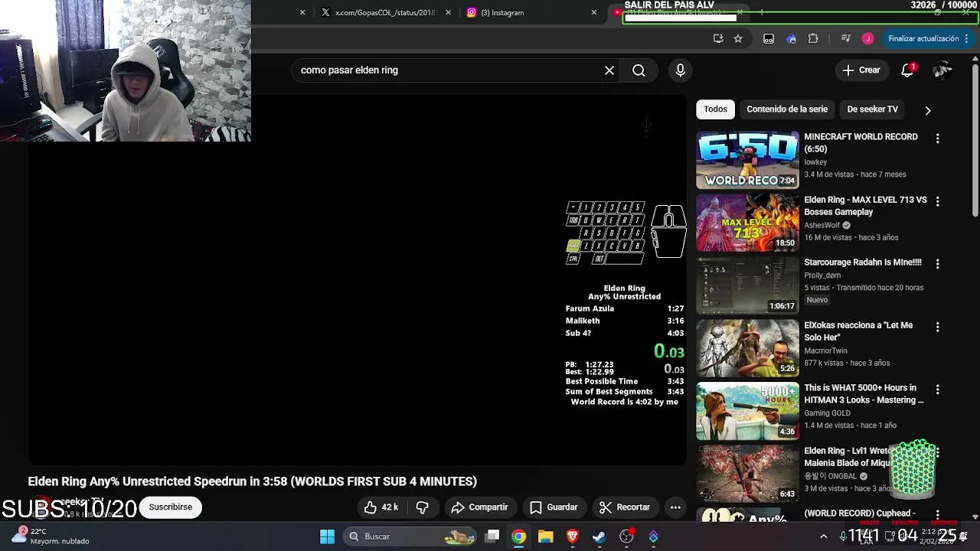The height and width of the screenshot is (551, 980).
Task: Select De seeker TV chip
Action: click(x=872, y=109)
